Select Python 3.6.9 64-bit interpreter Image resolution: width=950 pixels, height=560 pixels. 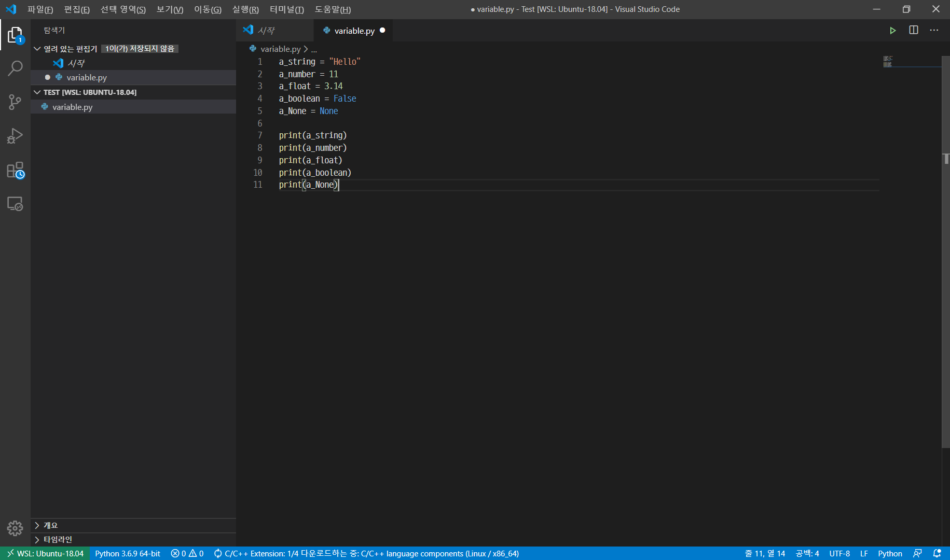[x=128, y=553]
